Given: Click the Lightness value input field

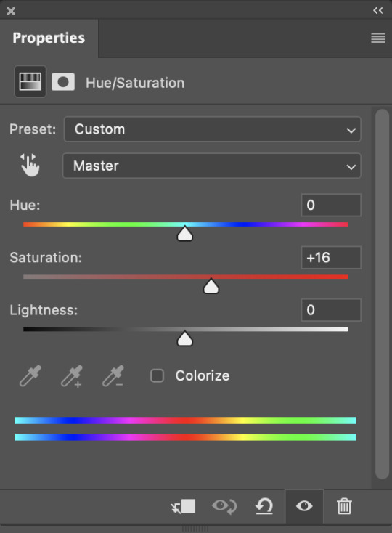Looking at the screenshot, I should 331,310.
